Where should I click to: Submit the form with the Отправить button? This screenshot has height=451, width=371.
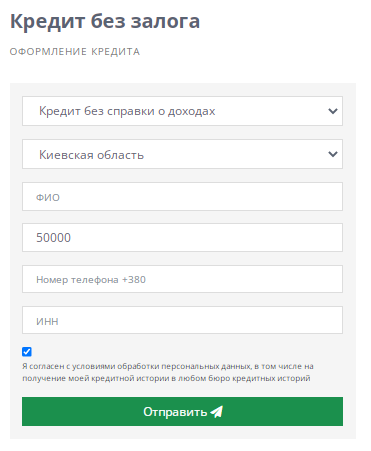(x=182, y=411)
